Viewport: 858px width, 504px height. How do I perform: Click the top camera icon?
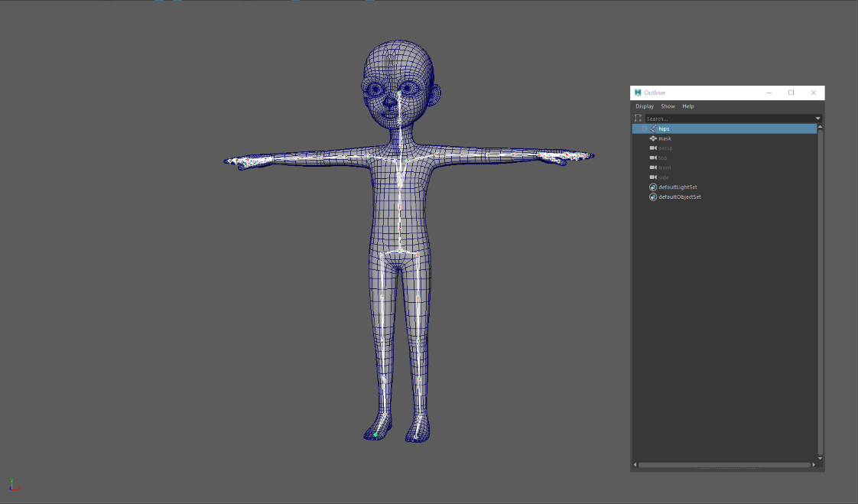(x=653, y=158)
